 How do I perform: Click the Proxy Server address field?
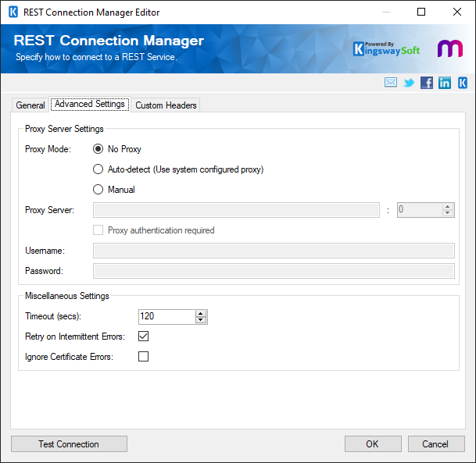click(236, 210)
